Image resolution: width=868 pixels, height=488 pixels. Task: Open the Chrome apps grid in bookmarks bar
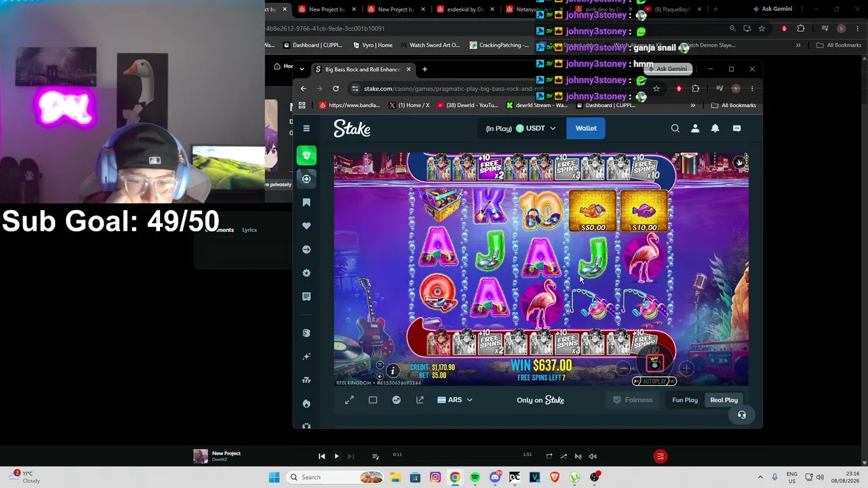point(302,105)
